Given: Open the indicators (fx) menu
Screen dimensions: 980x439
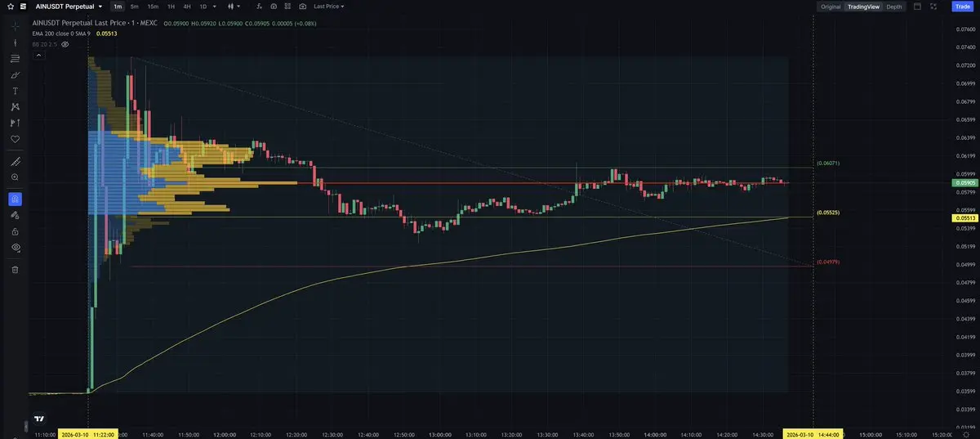Looking at the screenshot, I should coord(259,6).
